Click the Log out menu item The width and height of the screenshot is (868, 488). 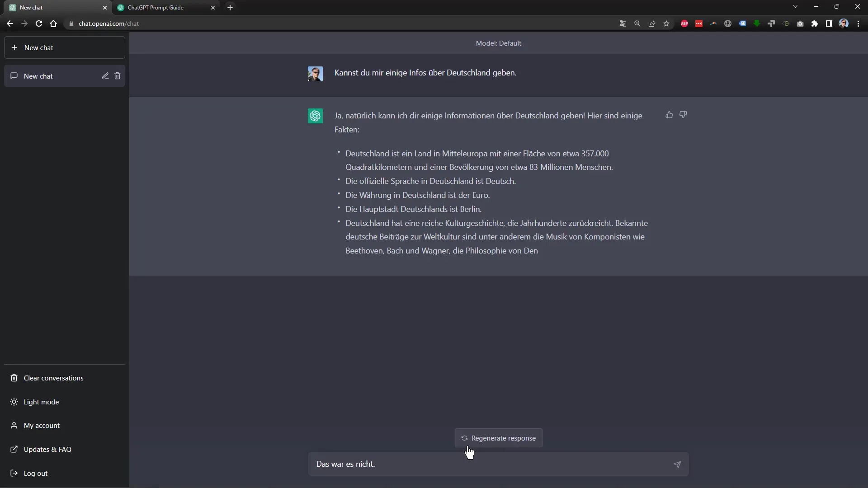pyautogui.click(x=36, y=473)
